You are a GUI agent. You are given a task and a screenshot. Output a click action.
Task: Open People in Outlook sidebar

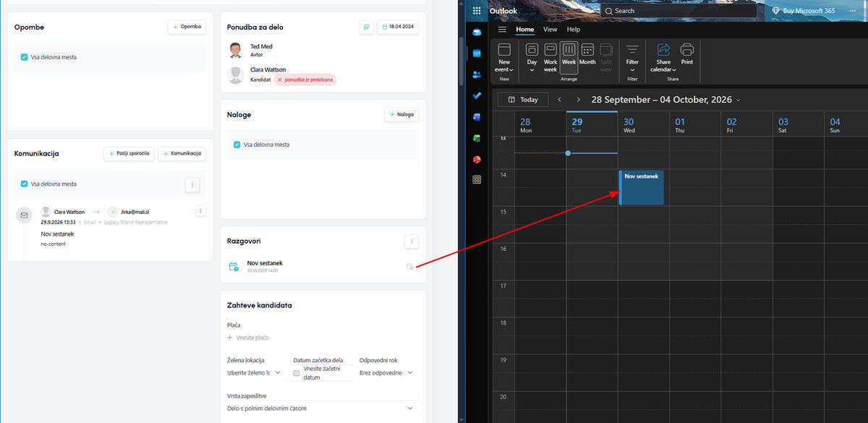click(477, 74)
